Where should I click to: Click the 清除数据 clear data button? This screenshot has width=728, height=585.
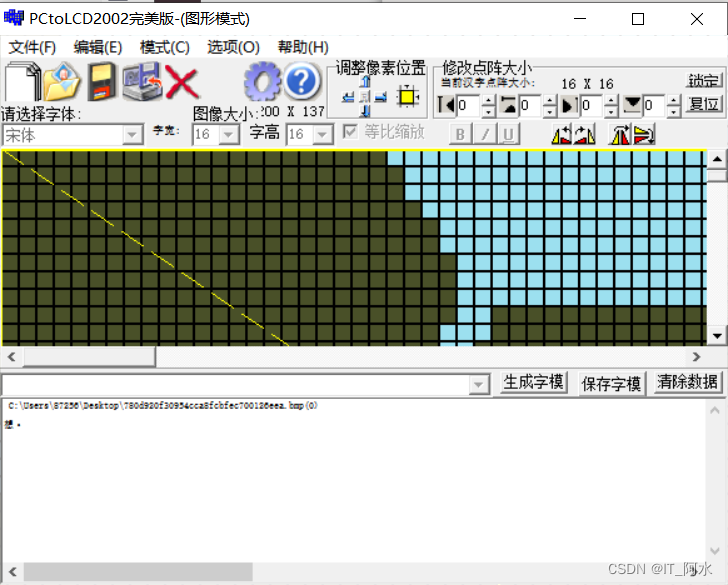688,383
